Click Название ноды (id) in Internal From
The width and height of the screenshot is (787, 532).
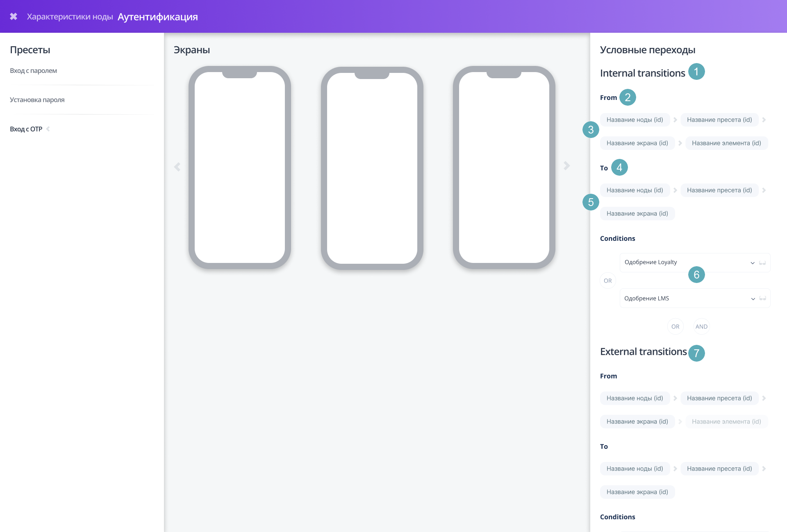[635, 120]
